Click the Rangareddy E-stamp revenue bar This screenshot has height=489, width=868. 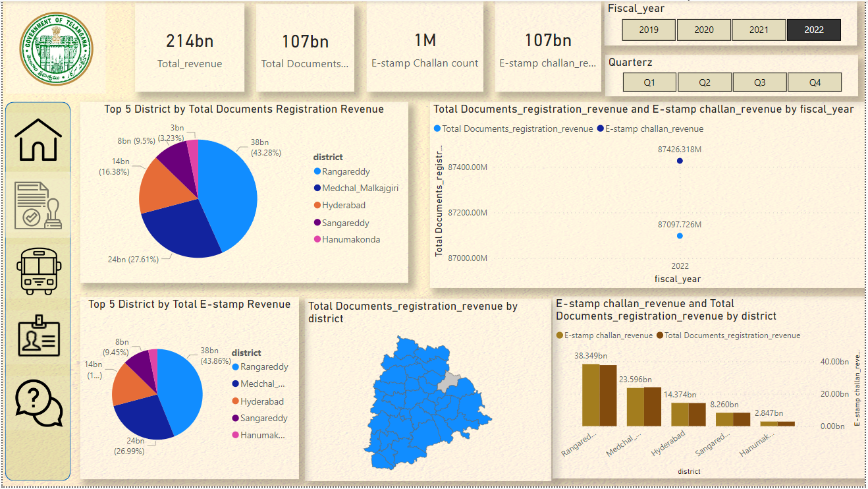tap(591, 395)
